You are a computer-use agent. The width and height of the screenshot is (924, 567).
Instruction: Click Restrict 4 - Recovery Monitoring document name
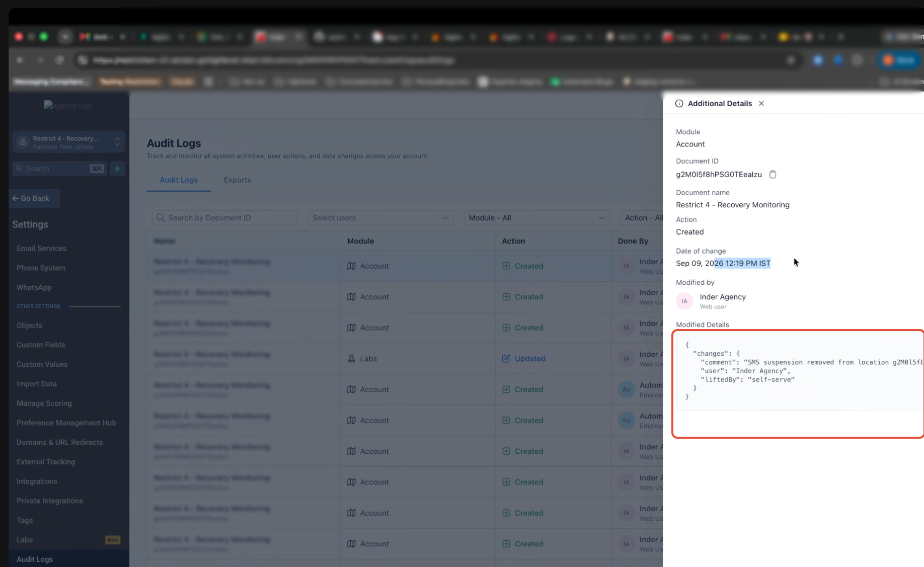[x=732, y=205]
